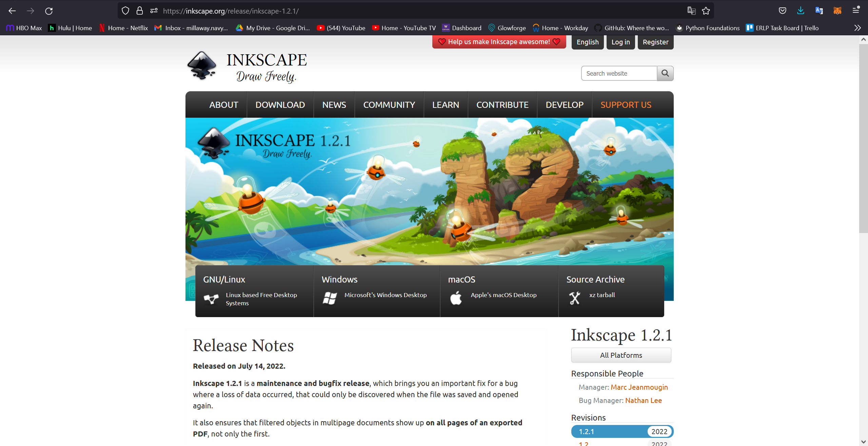
Task: Click the vertical scrollbar thumb
Action: coord(863,138)
